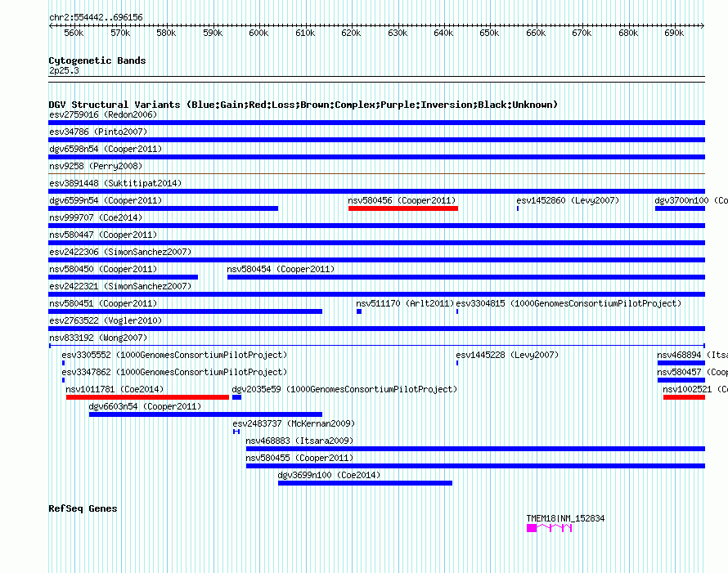The width and height of the screenshot is (728, 573).
Task: Open esv3305552 1000Genomes label
Action: point(174,355)
